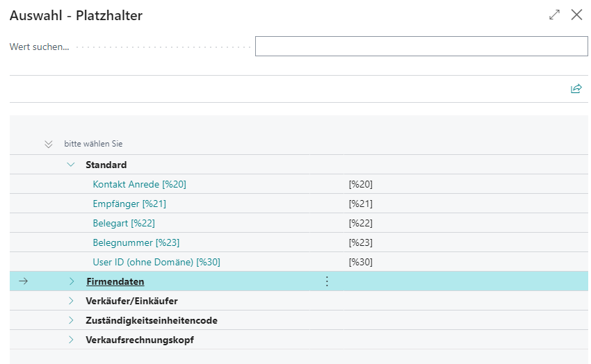Select Belegart [%22] placeholder link
The width and height of the screenshot is (591, 364).
(124, 223)
